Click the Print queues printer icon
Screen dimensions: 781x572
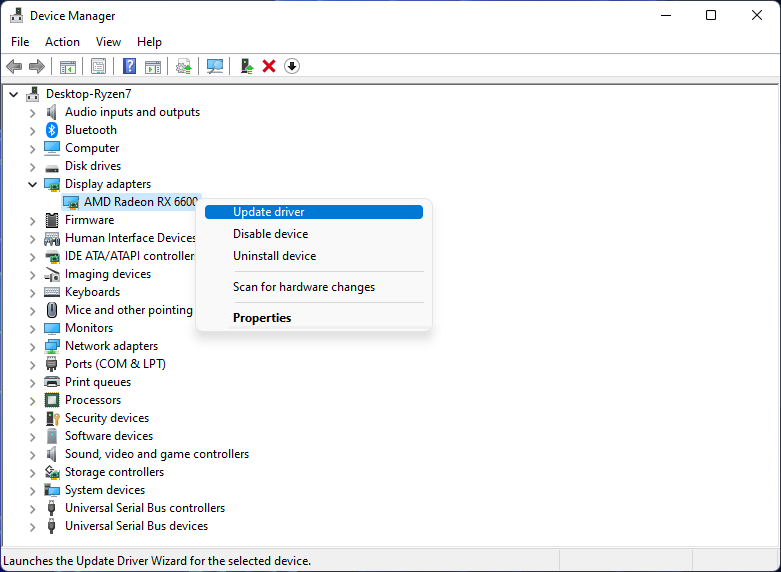[52, 382]
